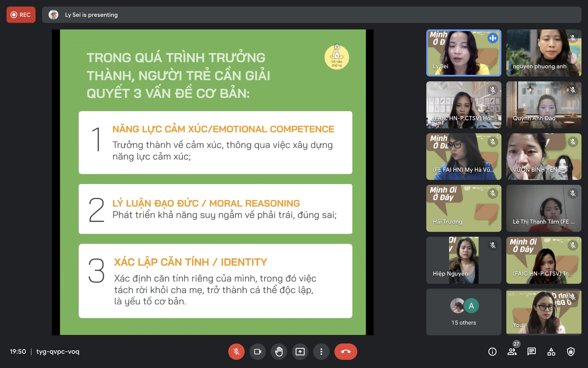
Task: Show the participants people panel
Action: point(512,351)
